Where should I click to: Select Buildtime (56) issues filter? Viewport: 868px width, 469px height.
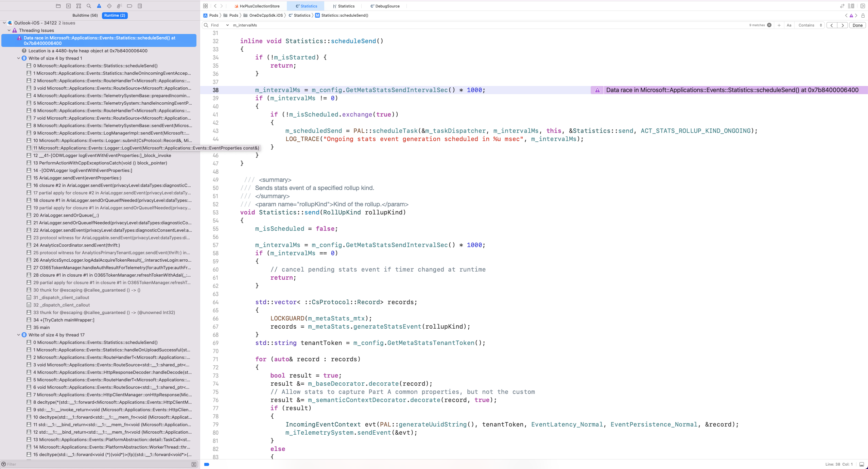click(85, 15)
